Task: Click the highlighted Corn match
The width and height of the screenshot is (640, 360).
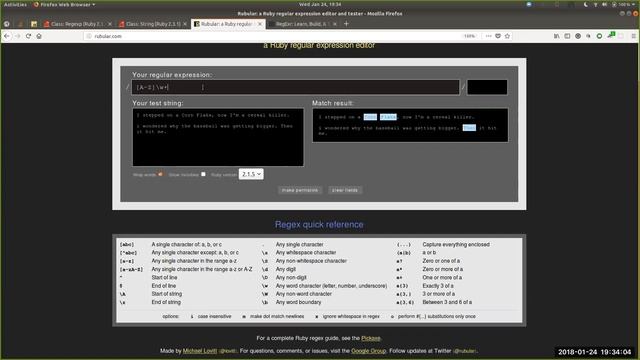Action: 370,117
